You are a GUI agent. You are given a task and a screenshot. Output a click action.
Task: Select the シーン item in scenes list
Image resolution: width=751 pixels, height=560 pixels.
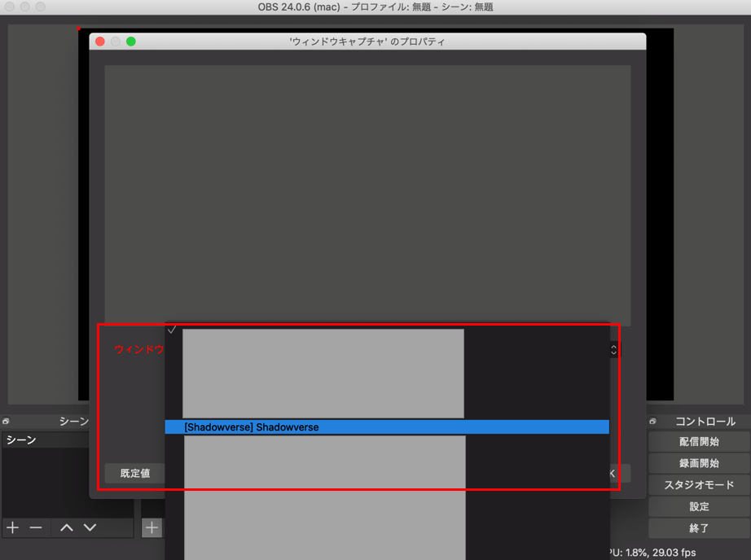[46, 440]
